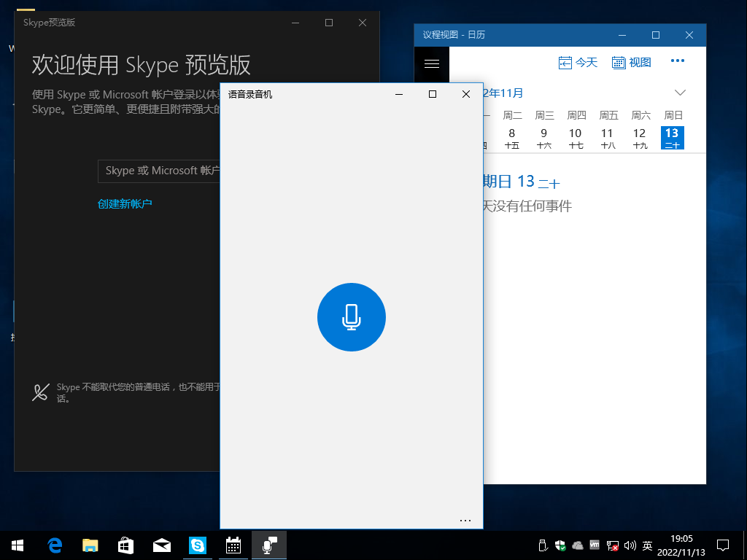Image resolution: width=747 pixels, height=560 pixels.
Task: Minimize the Voice Recorder window
Action: pyautogui.click(x=399, y=94)
